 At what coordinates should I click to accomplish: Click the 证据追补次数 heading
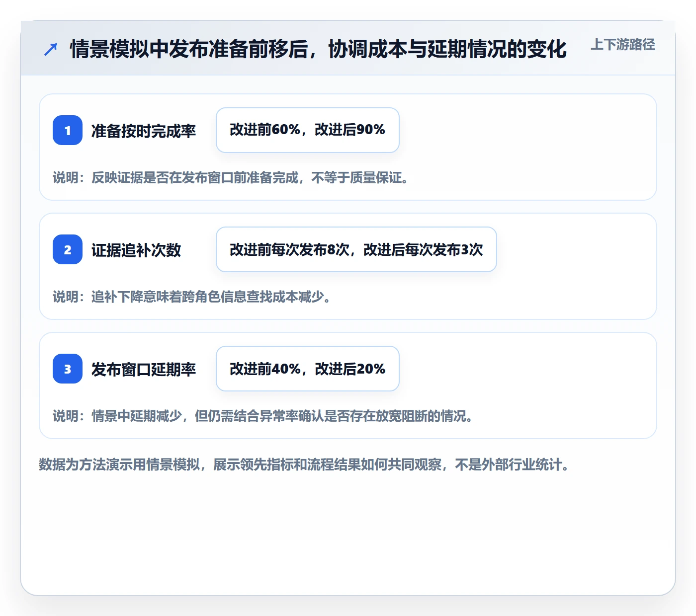pos(136,250)
